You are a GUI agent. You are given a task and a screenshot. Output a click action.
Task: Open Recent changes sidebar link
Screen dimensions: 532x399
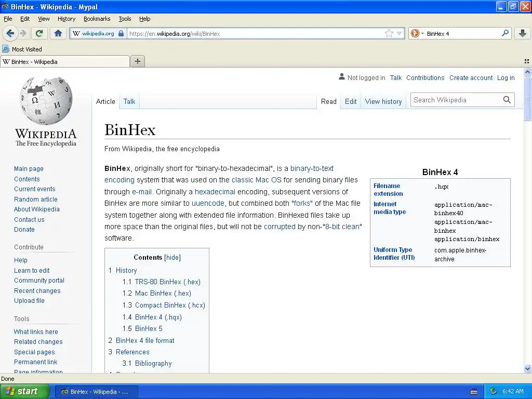[x=37, y=291]
